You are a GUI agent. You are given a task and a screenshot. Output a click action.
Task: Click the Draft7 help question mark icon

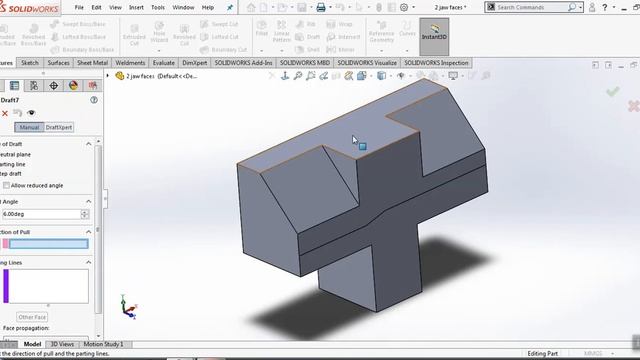point(94,100)
